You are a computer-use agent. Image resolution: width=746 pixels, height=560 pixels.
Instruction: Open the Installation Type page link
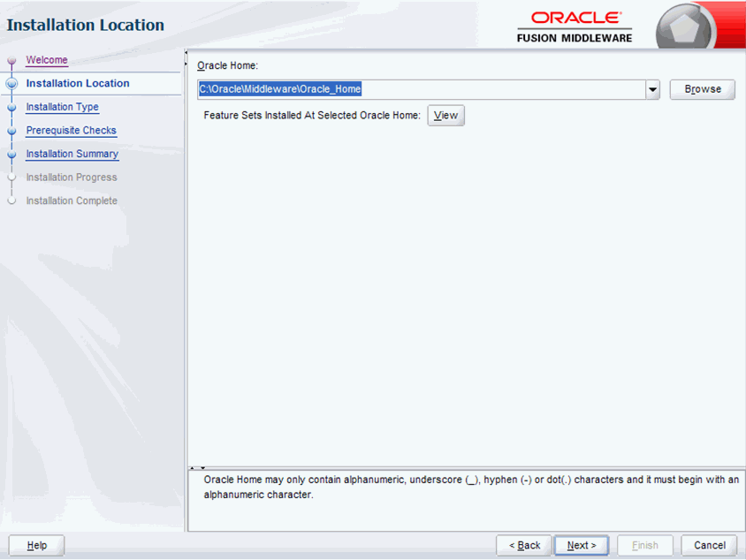click(62, 107)
